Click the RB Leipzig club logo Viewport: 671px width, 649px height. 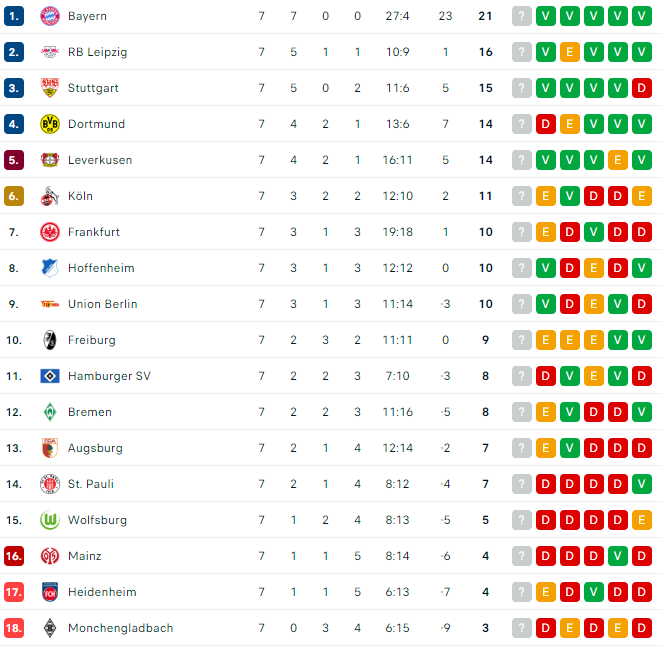[x=50, y=52]
